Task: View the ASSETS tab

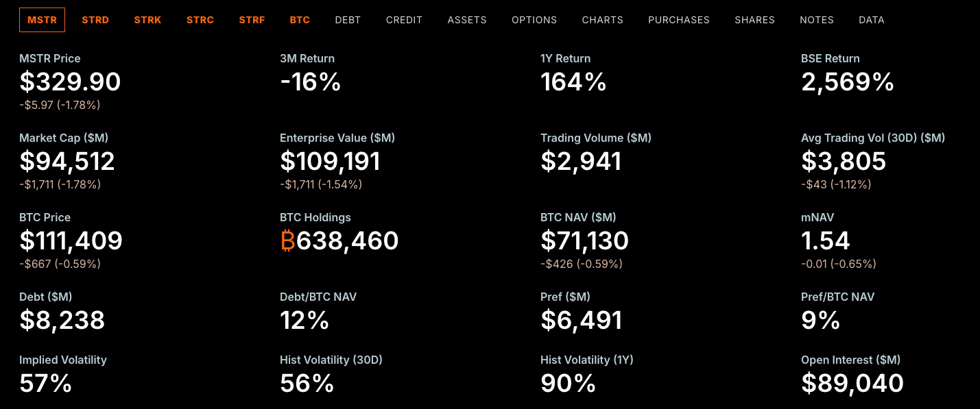Action: pos(467,20)
